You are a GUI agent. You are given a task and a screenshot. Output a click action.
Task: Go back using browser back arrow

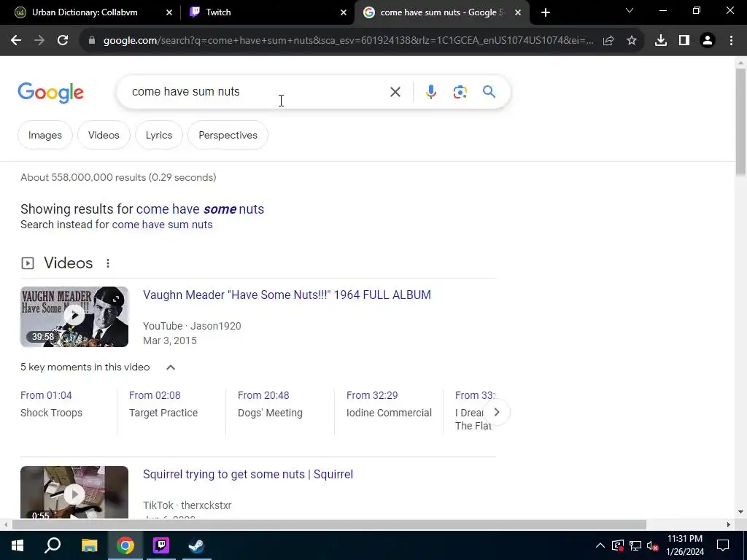coord(16,41)
